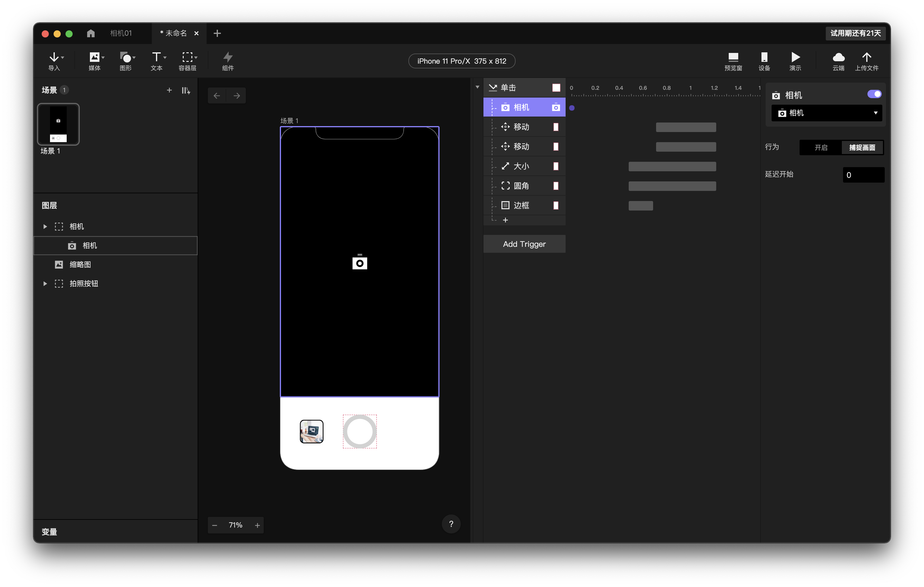Screen dimensions: 924x587
Task: Open the Component (组件) lightning icon
Action: 227,61
